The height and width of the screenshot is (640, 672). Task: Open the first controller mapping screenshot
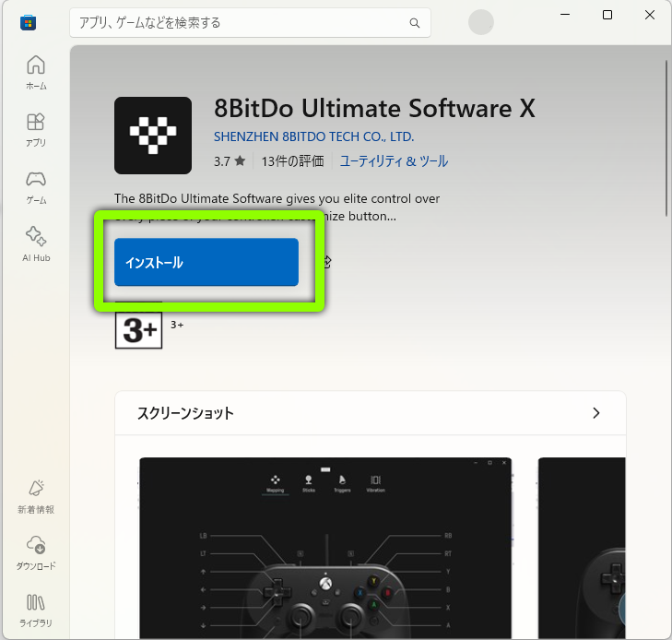[325, 548]
